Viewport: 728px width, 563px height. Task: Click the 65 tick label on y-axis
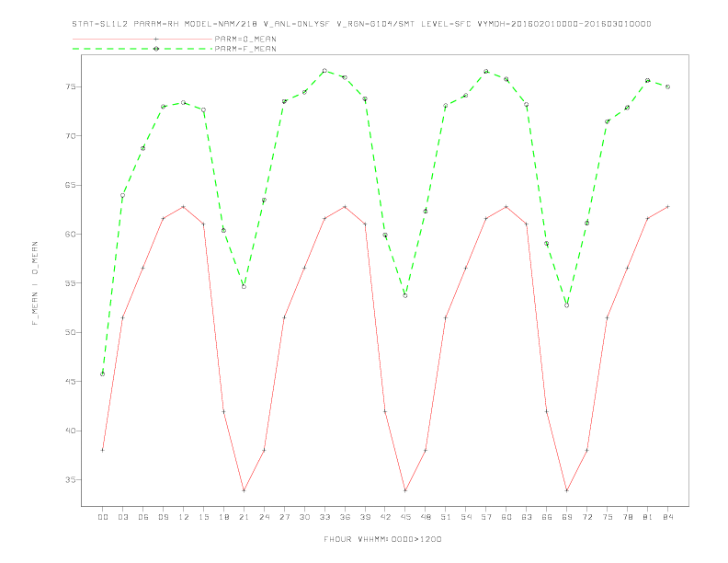point(71,185)
